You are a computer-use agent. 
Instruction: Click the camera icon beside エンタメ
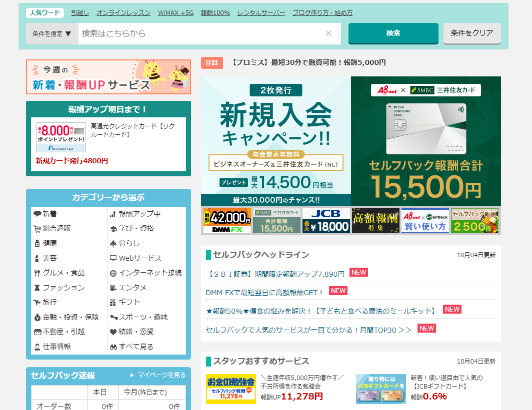[113, 288]
